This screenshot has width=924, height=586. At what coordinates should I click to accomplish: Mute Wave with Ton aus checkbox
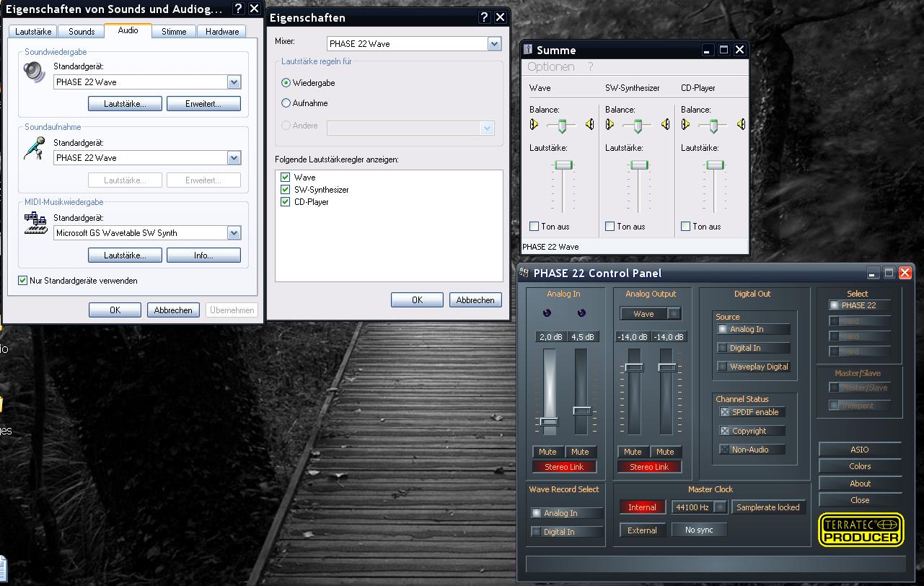534,227
